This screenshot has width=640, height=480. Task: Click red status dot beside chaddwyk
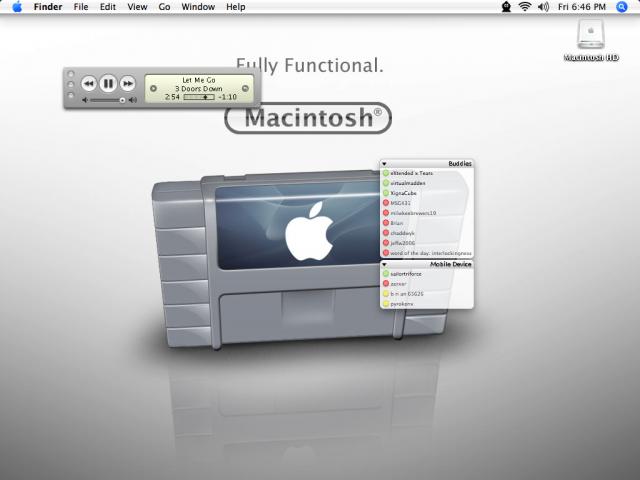(x=386, y=233)
